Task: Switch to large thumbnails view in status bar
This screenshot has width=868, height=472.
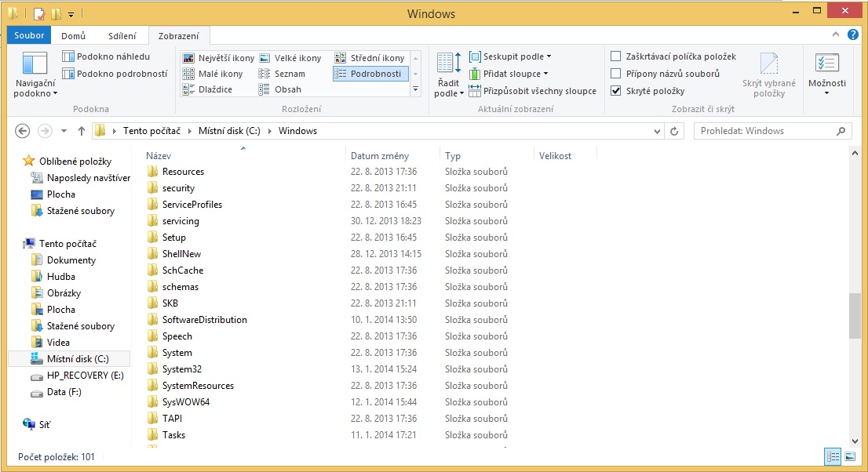Action: tap(850, 456)
